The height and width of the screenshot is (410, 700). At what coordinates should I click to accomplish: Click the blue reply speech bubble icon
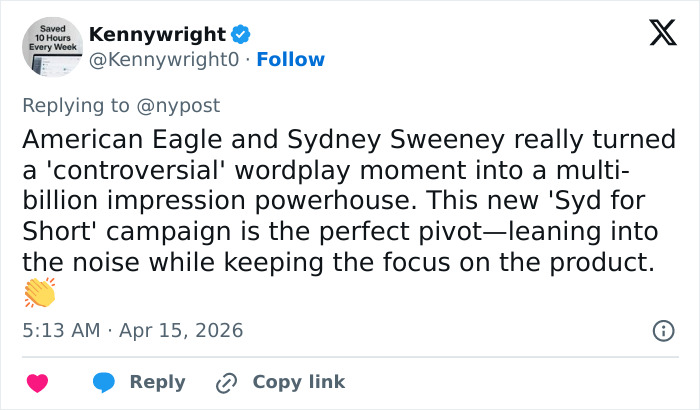click(104, 382)
